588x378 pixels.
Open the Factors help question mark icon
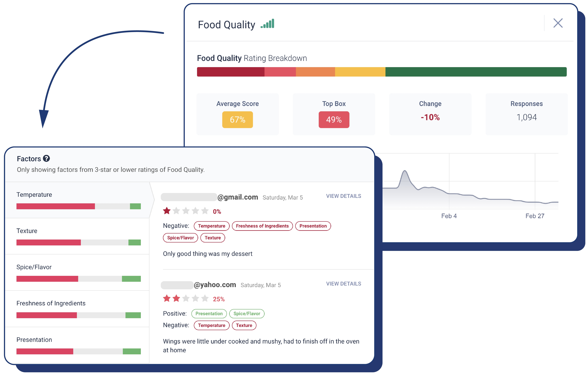47,159
